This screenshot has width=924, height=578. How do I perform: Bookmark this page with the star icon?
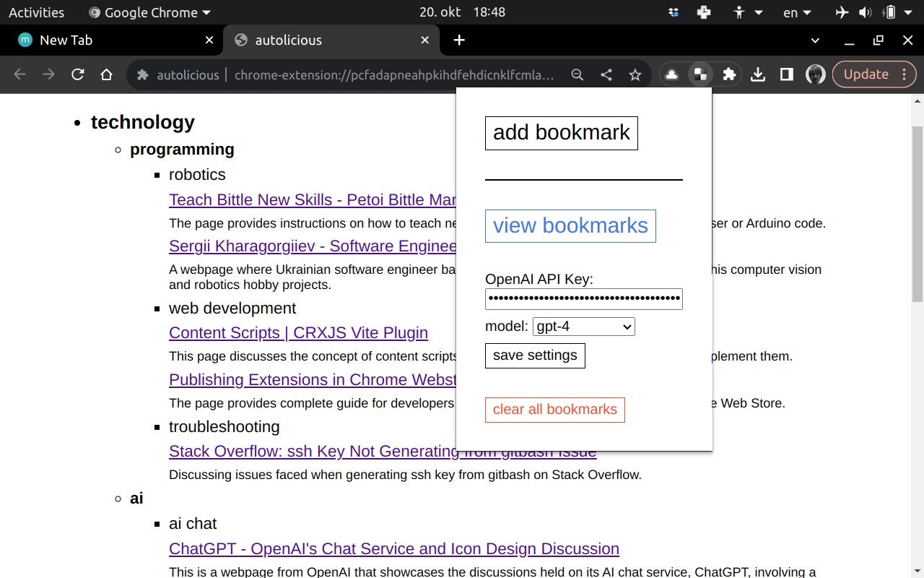click(x=635, y=74)
